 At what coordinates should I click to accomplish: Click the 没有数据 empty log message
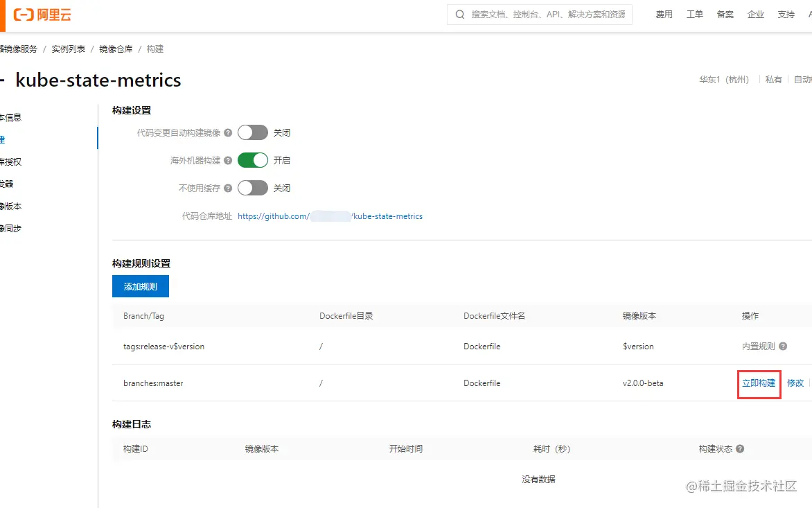click(x=538, y=480)
